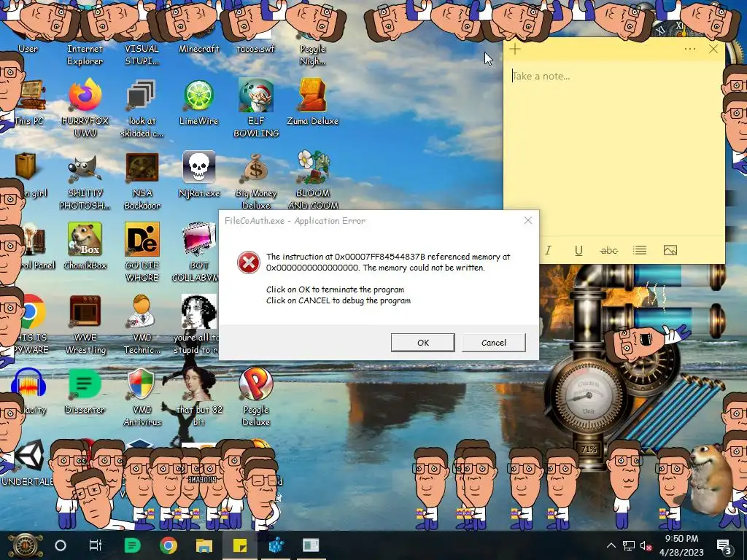This screenshot has width=747, height=560.
Task: Select the Zuma Deluxe desktop icon
Action: 312,102
